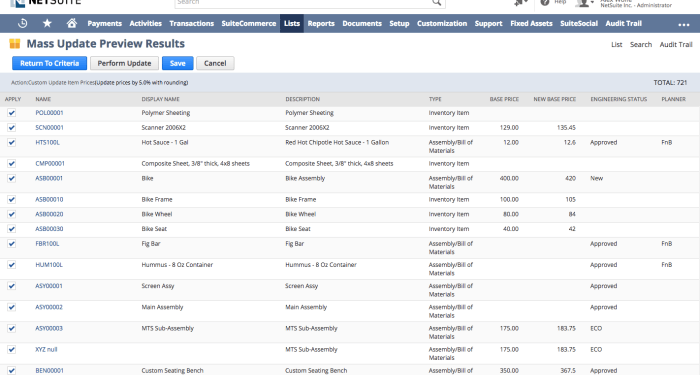Uncheck Apply for HTS100L
The height and width of the screenshot is (375, 700).
(12, 142)
